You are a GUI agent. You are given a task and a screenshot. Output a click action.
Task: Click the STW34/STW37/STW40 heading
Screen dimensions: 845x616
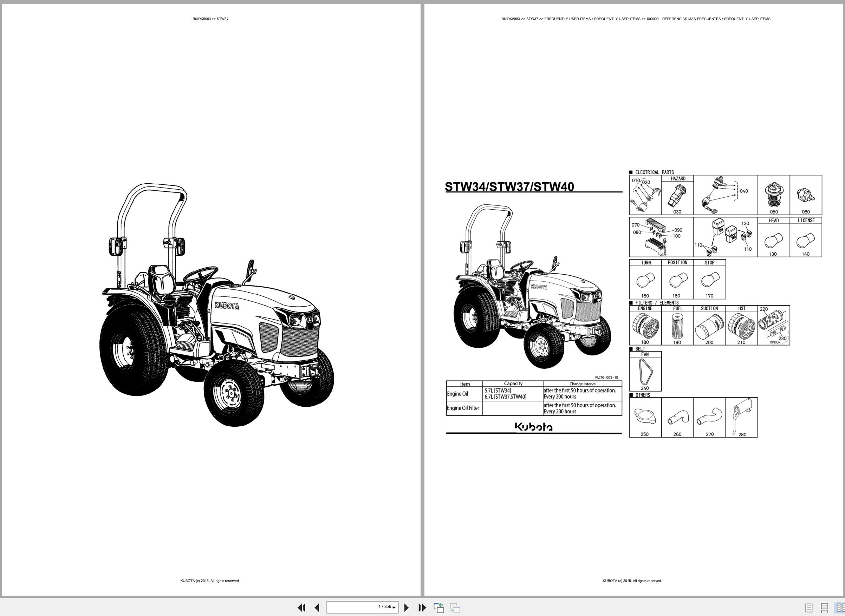pos(509,186)
